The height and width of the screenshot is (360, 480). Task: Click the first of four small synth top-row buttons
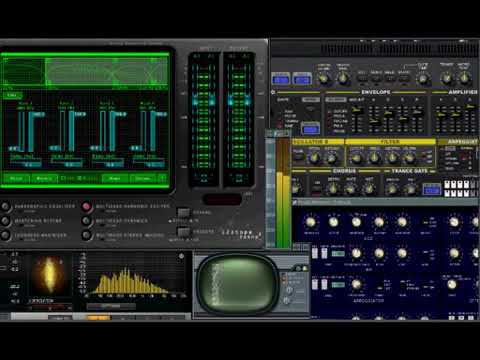coord(362,79)
